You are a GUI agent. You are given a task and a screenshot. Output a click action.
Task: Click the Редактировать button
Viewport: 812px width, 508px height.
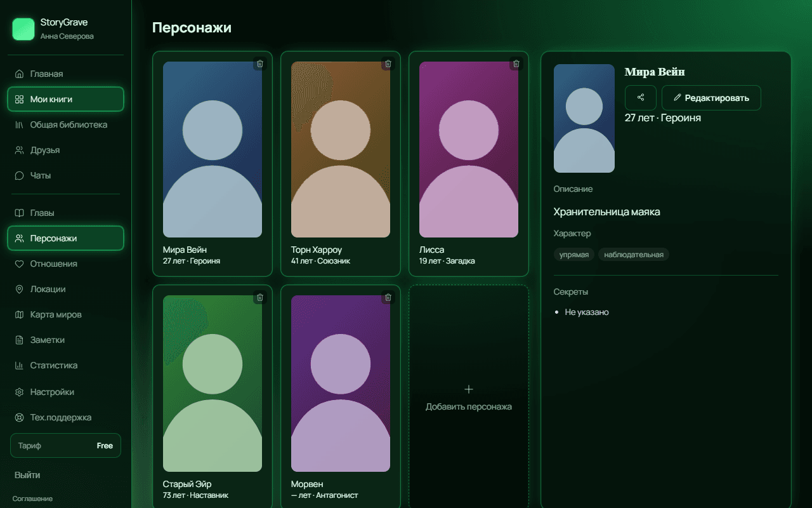[x=711, y=98]
